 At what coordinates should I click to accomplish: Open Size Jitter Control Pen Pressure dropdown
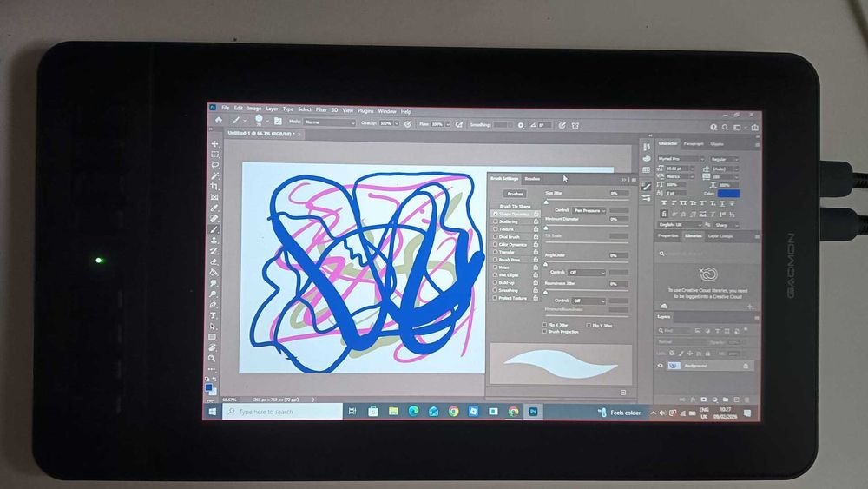tap(589, 210)
